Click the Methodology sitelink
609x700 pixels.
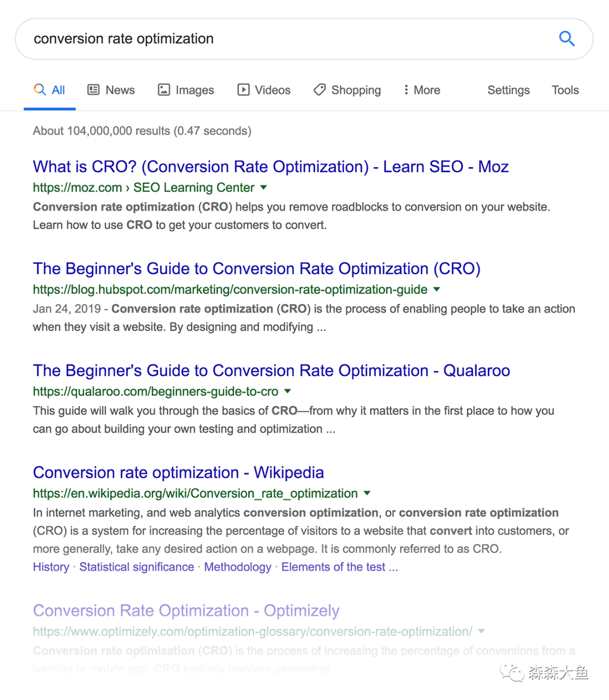[237, 567]
